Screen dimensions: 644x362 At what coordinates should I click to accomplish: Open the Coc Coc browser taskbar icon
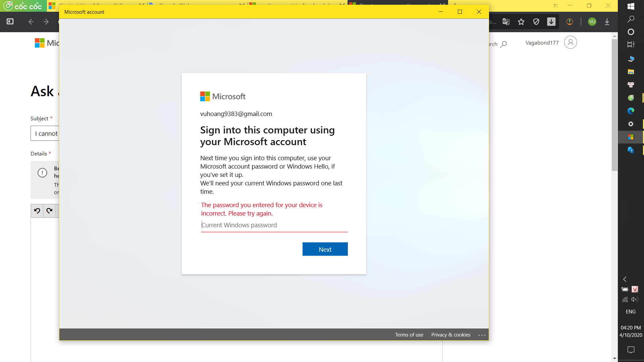(631, 98)
